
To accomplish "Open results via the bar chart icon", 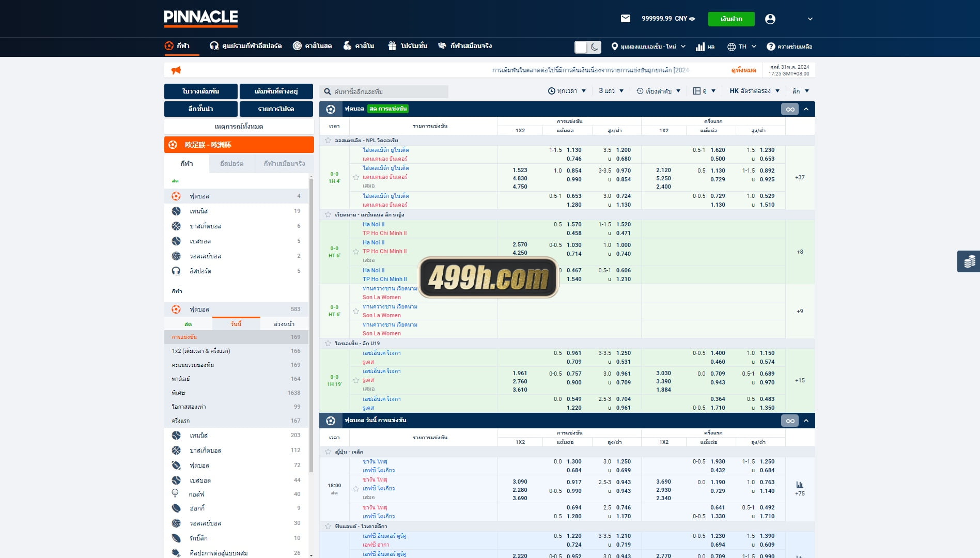I will (x=700, y=47).
